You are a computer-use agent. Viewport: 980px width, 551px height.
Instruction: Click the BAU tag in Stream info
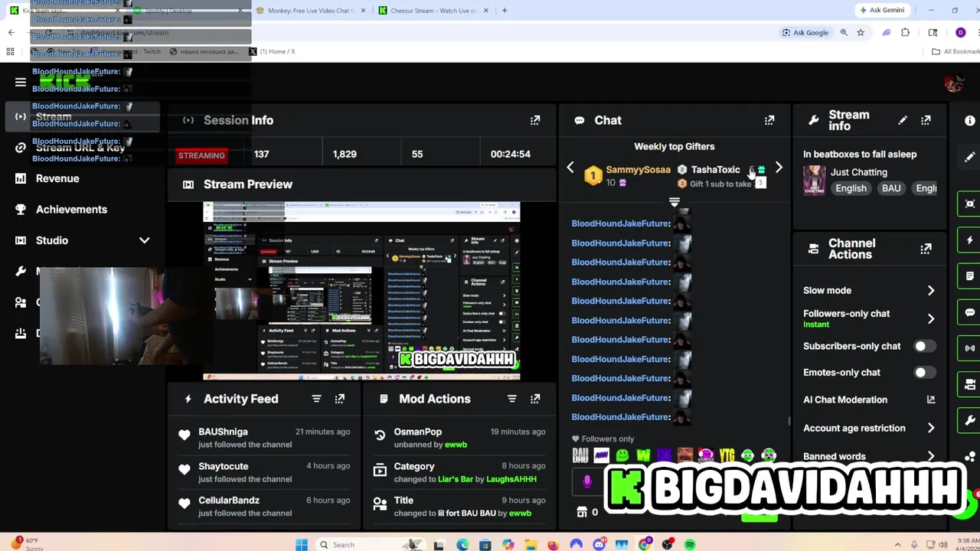[x=891, y=188]
